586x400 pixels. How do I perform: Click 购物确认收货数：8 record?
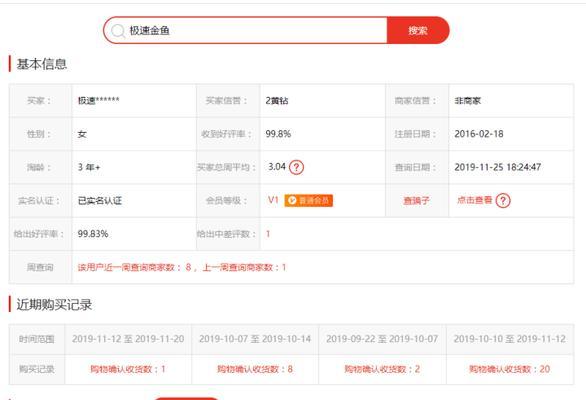[255, 369]
